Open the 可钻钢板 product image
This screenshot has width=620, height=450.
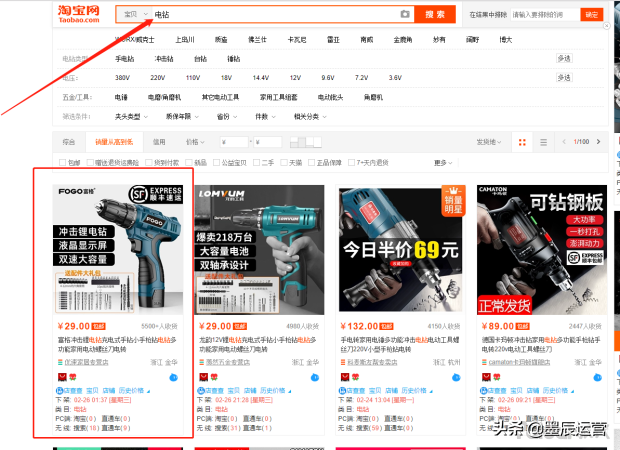pos(542,250)
